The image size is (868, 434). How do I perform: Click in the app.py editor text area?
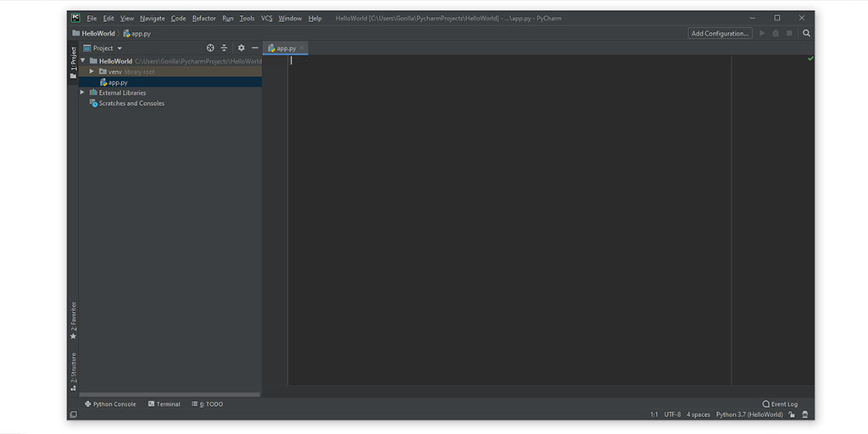(x=509, y=221)
